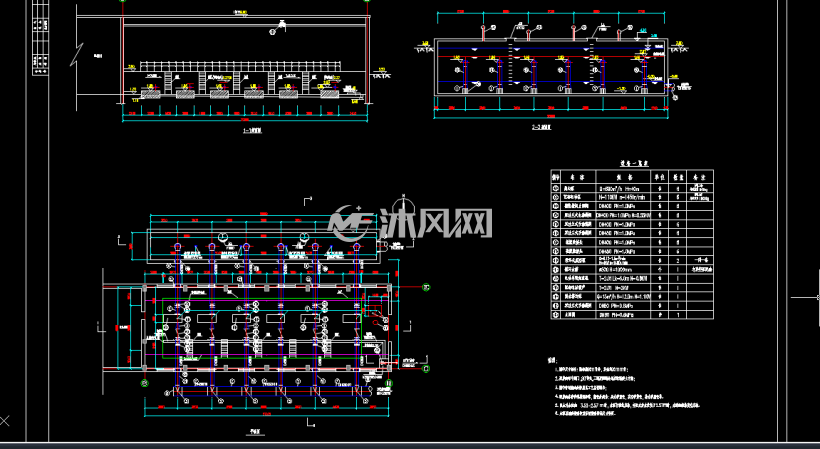Select the revision strip table at top-left border
Viewport: 820px width, 449px height.
(41, 38)
